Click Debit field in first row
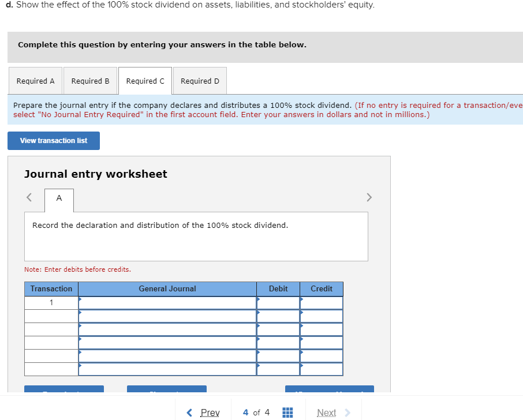The height and width of the screenshot is (420, 523). pos(278,303)
